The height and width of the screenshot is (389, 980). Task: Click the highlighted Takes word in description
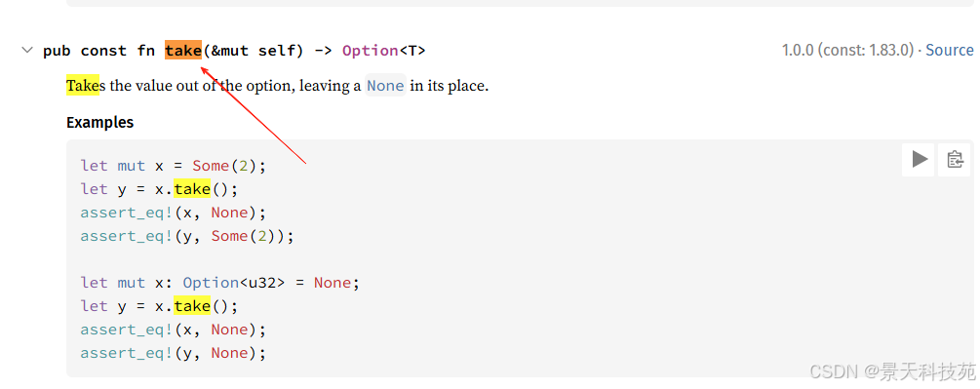[x=83, y=86]
